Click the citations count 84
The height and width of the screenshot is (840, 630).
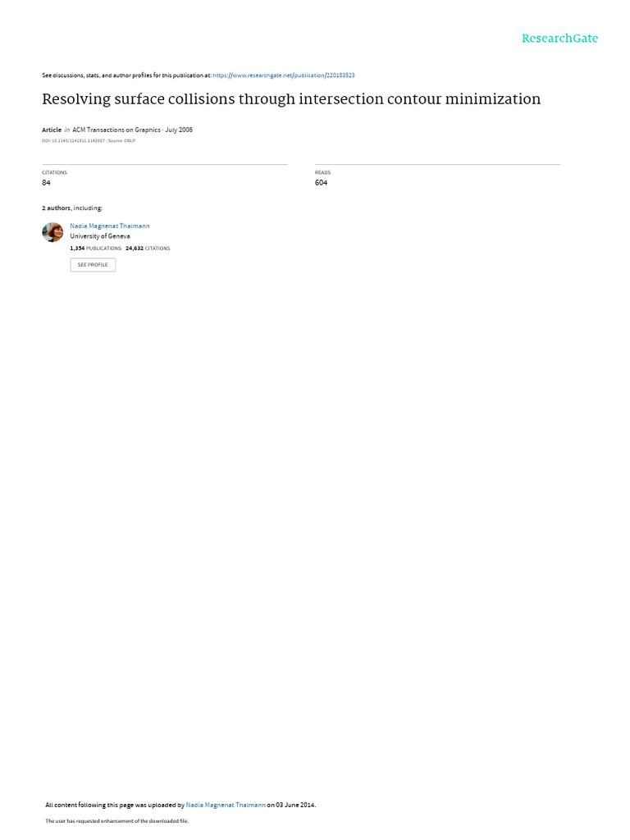point(46,183)
